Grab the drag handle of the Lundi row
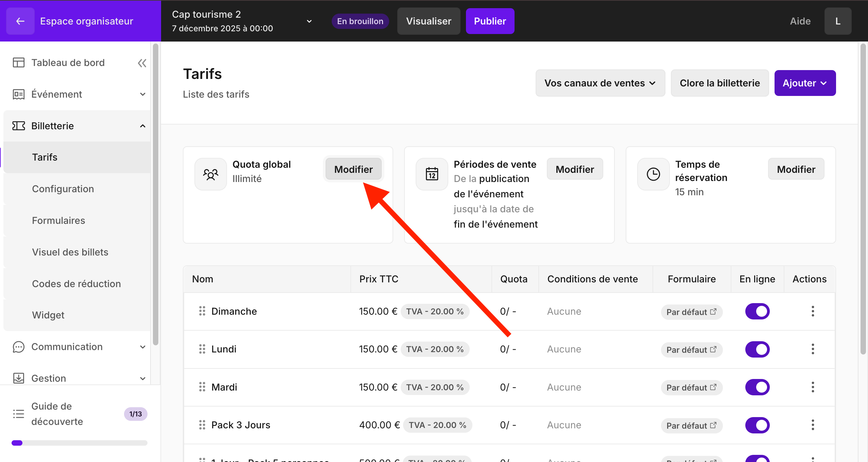This screenshot has height=462, width=868. (x=202, y=349)
